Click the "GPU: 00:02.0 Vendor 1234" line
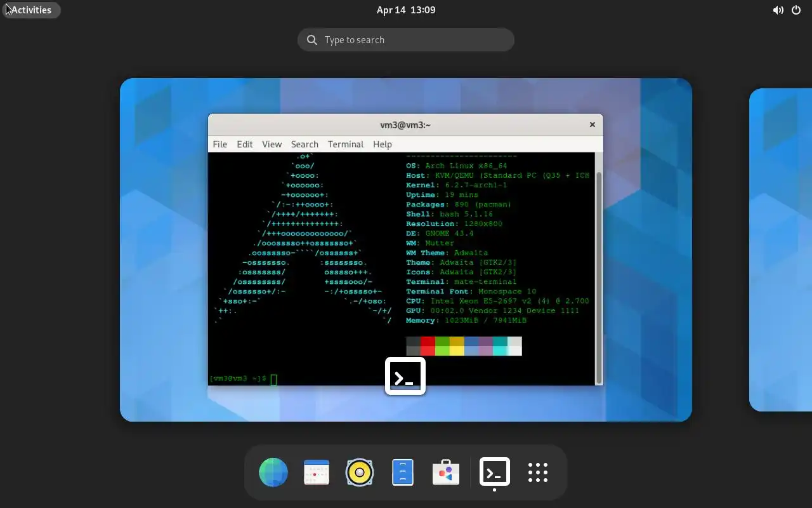The image size is (812, 508). [x=493, y=311]
